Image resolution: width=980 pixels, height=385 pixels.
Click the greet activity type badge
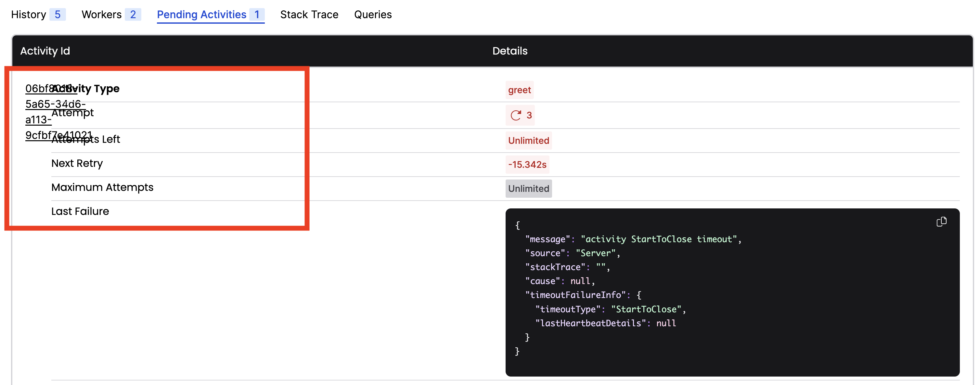pyautogui.click(x=520, y=90)
